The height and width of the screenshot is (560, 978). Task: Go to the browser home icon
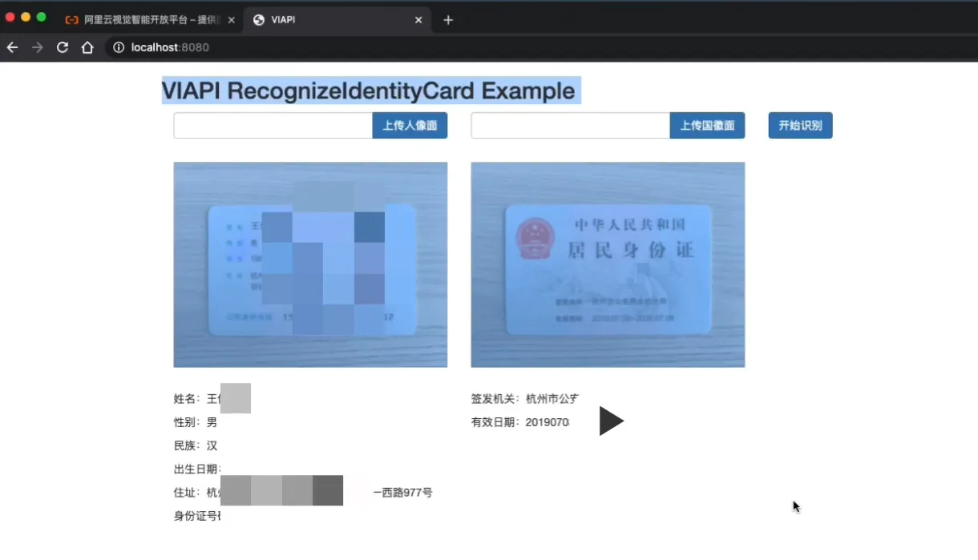pyautogui.click(x=87, y=47)
